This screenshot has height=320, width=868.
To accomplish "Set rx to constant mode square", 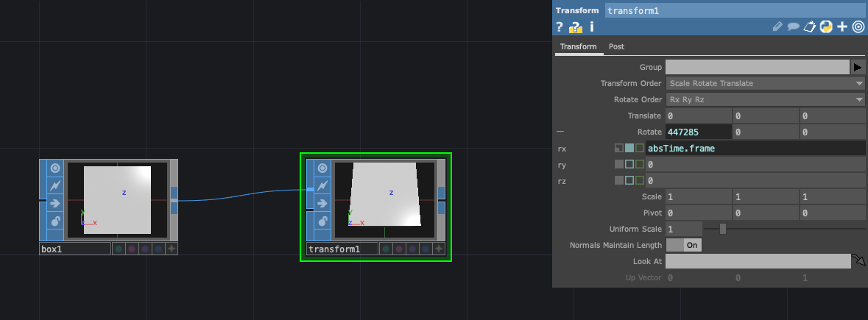I will [619, 148].
